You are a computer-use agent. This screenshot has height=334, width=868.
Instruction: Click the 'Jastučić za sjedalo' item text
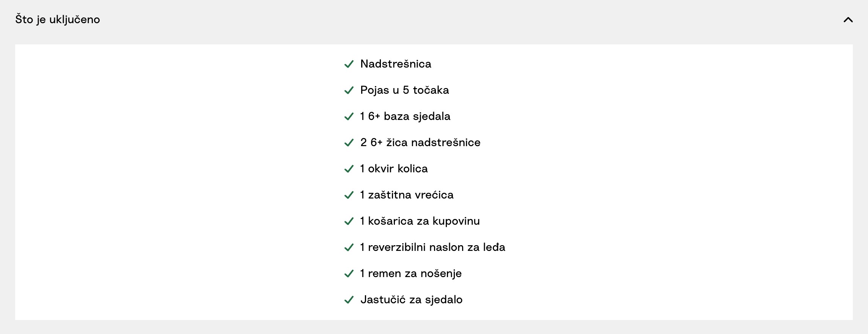(x=412, y=299)
